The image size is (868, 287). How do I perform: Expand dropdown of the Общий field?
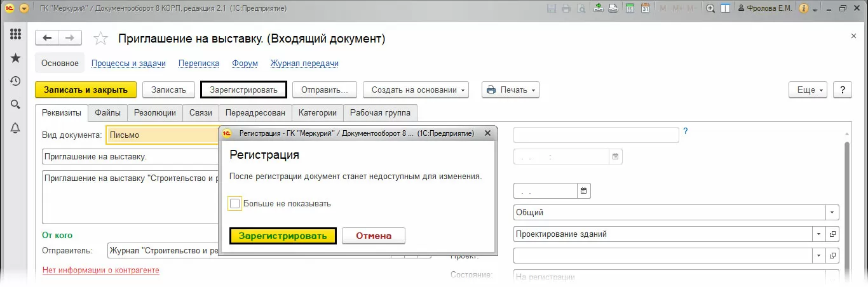(x=832, y=213)
